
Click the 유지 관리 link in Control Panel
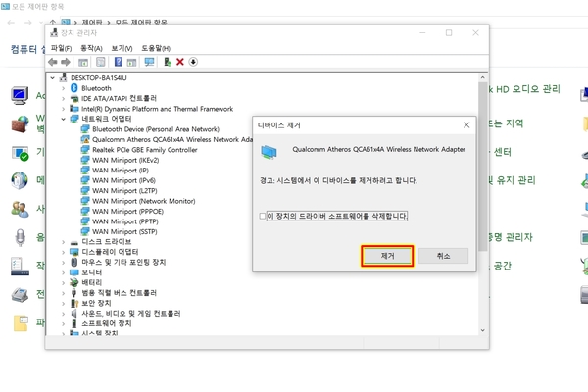point(516,180)
